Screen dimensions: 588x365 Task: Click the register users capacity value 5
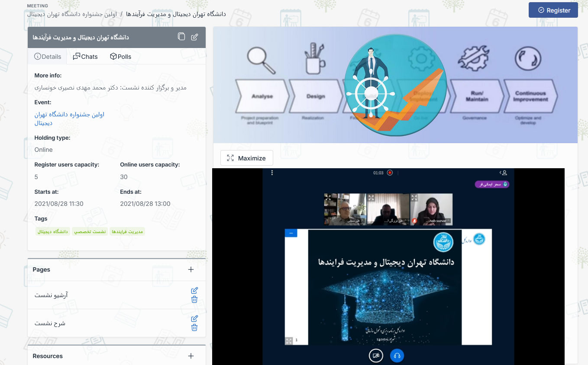click(x=36, y=177)
